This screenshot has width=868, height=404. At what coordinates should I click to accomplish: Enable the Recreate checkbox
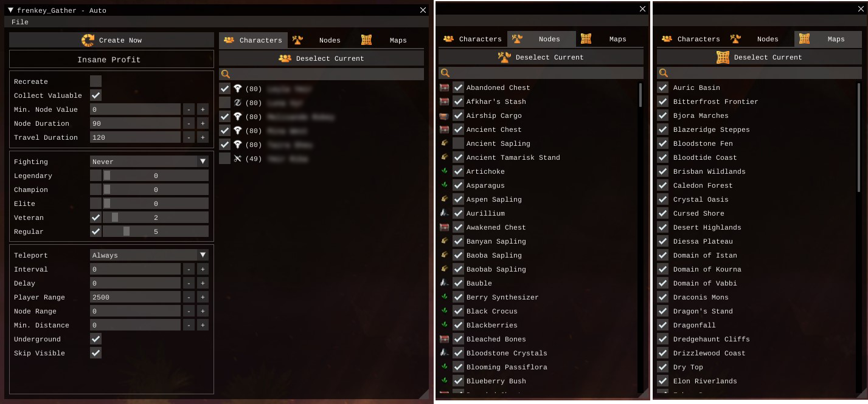[x=96, y=81]
